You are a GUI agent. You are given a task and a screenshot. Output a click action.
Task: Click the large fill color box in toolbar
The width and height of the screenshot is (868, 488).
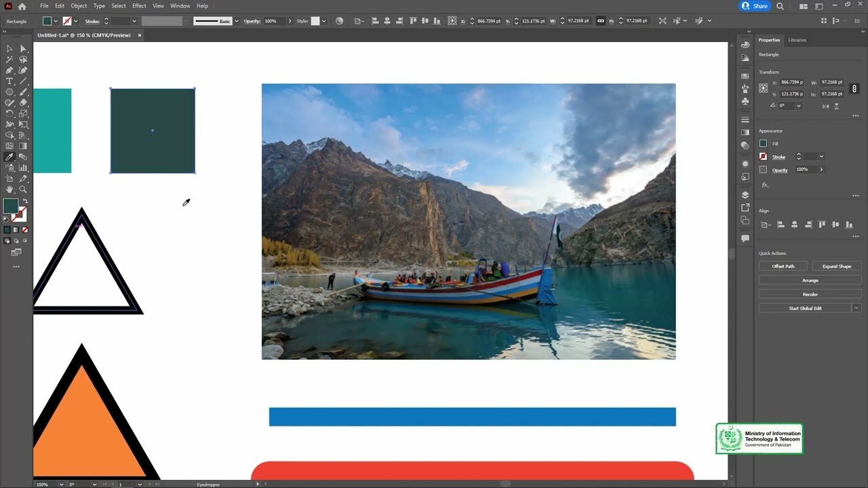(10, 206)
